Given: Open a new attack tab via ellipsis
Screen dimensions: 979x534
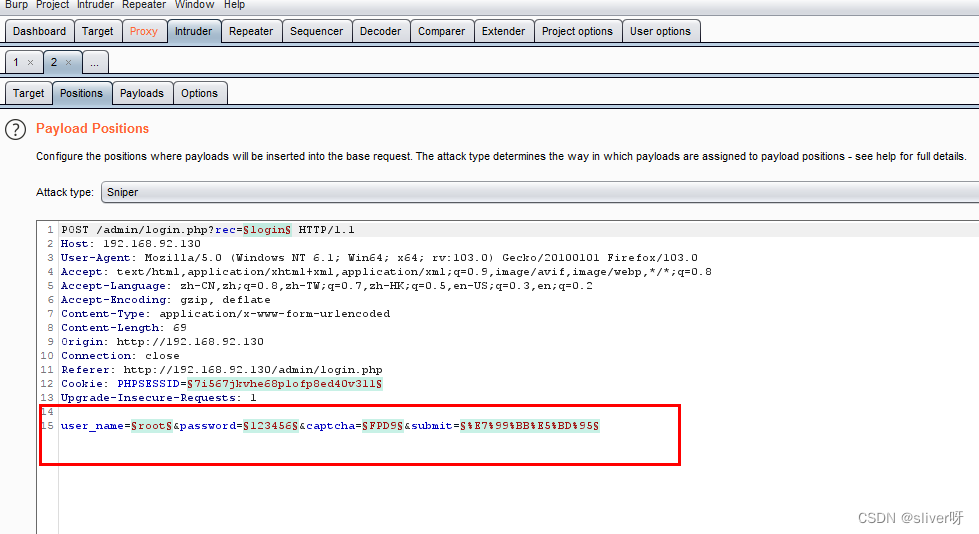Looking at the screenshot, I should pos(95,62).
